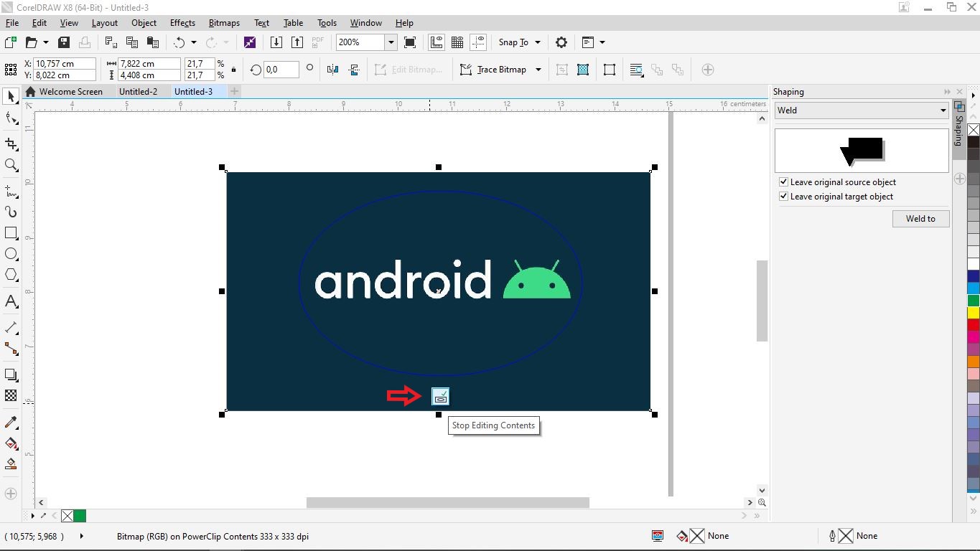
Task: Activate the Zoom tool
Action: pos(11,165)
